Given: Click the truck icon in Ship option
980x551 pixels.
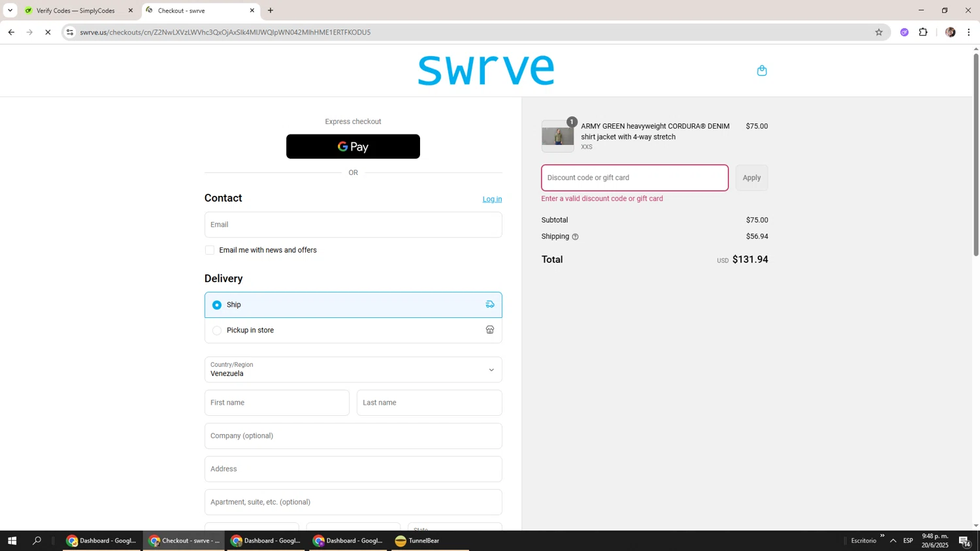Looking at the screenshot, I should pos(490,304).
